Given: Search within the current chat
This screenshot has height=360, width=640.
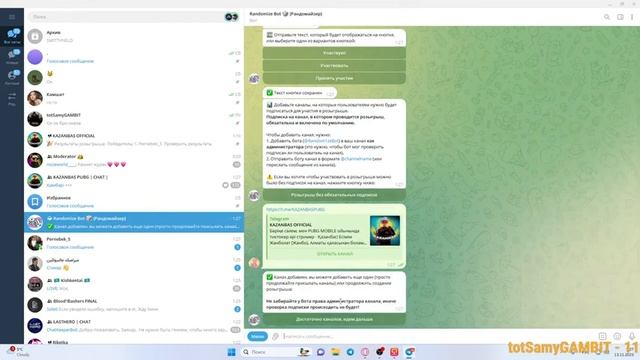Looking at the screenshot, I should coord(607,17).
